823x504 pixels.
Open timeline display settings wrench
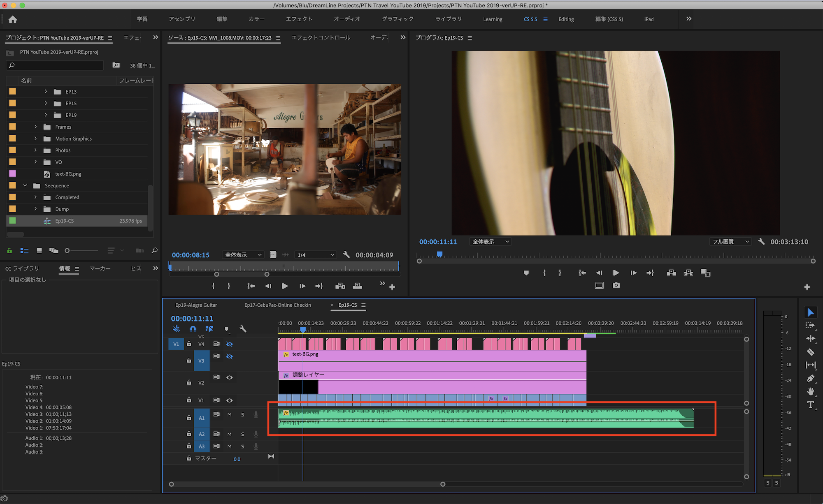point(243,329)
